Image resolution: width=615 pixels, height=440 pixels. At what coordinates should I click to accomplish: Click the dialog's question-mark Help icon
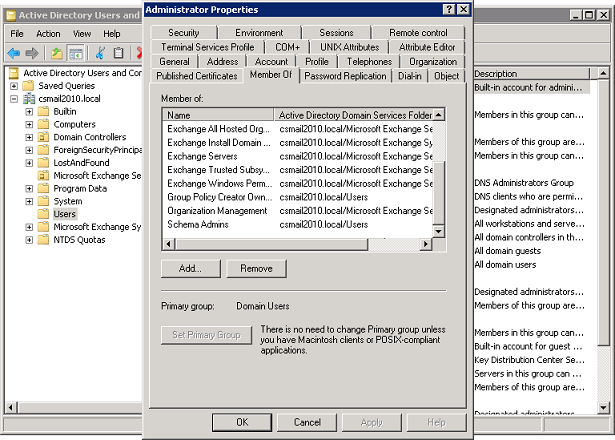point(446,9)
